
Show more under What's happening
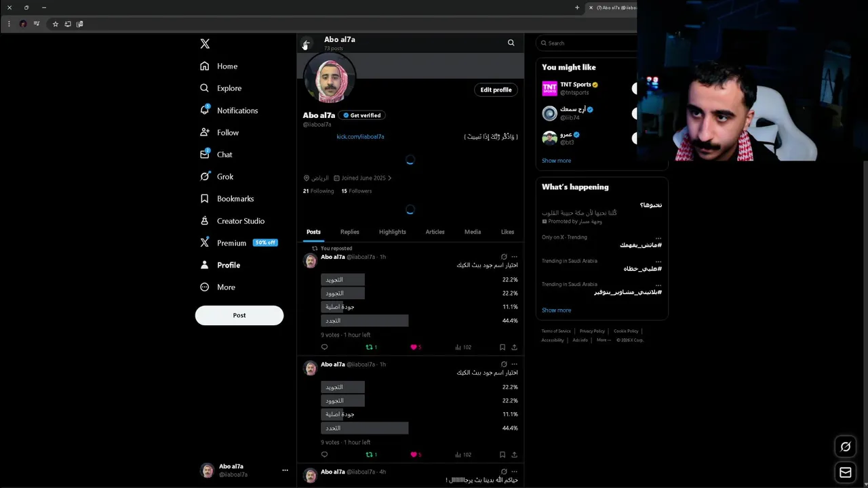click(x=556, y=310)
